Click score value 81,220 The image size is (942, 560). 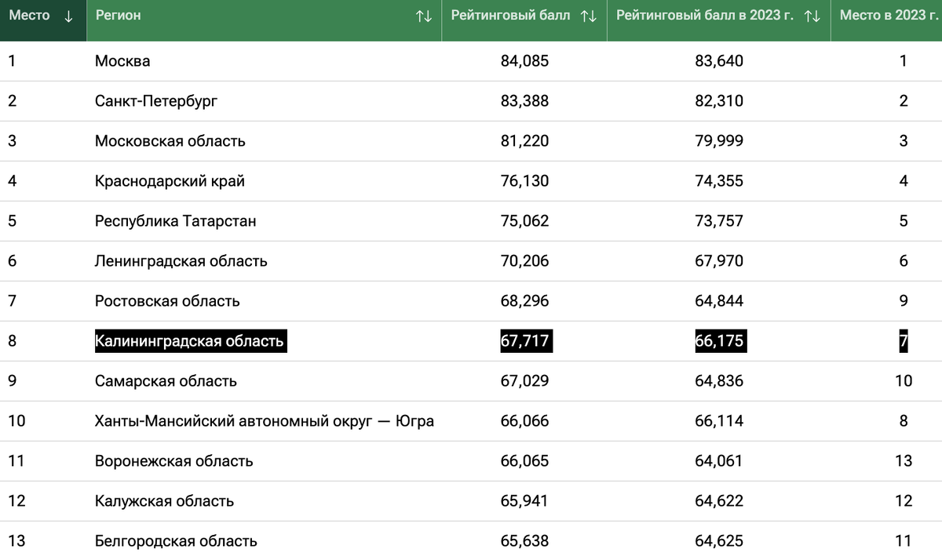pos(524,141)
